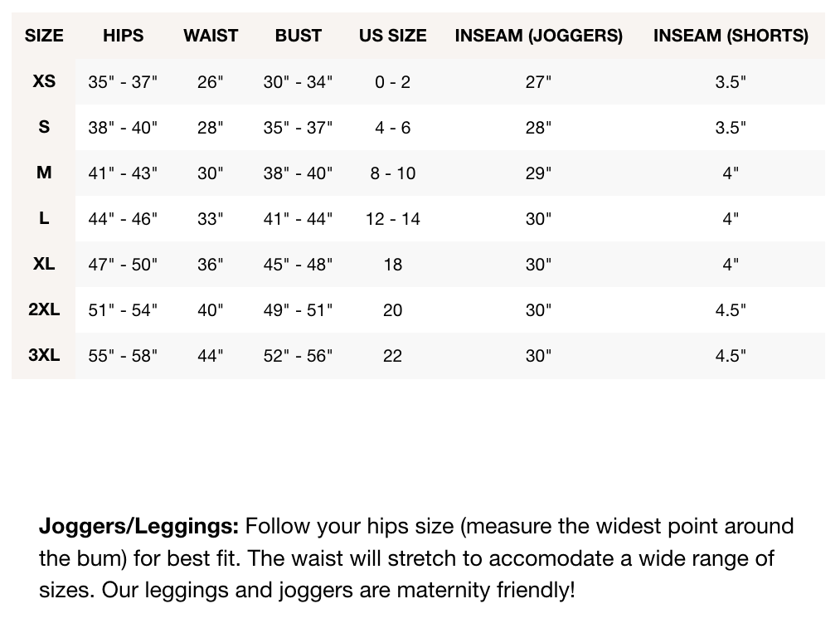Select the 3XL size row label
The height and width of the screenshot is (628, 840).
pos(44,355)
